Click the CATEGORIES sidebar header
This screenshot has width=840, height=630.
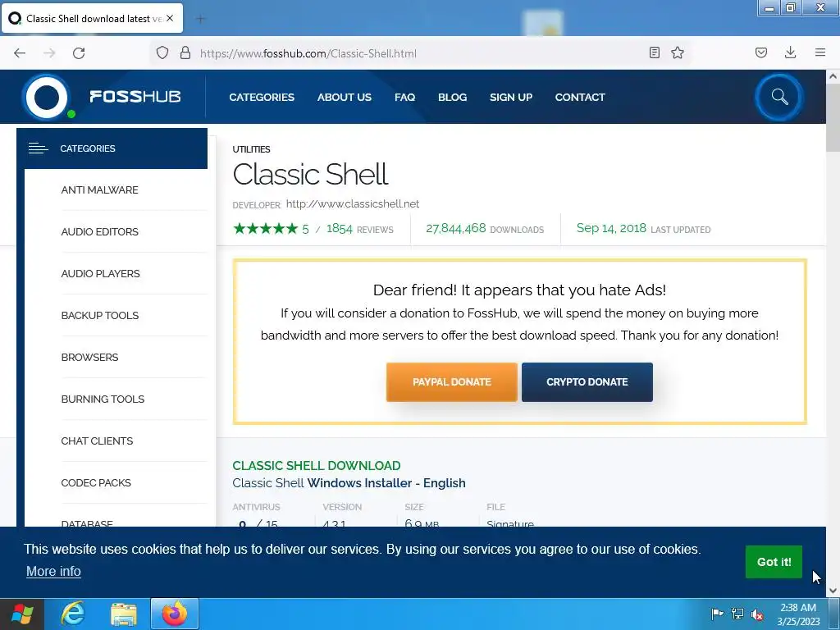[112, 148]
